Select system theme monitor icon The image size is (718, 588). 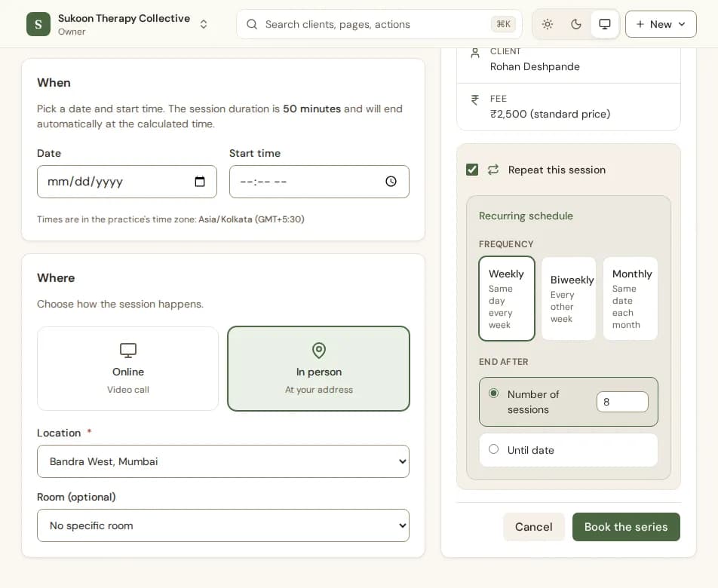pyautogui.click(x=604, y=24)
